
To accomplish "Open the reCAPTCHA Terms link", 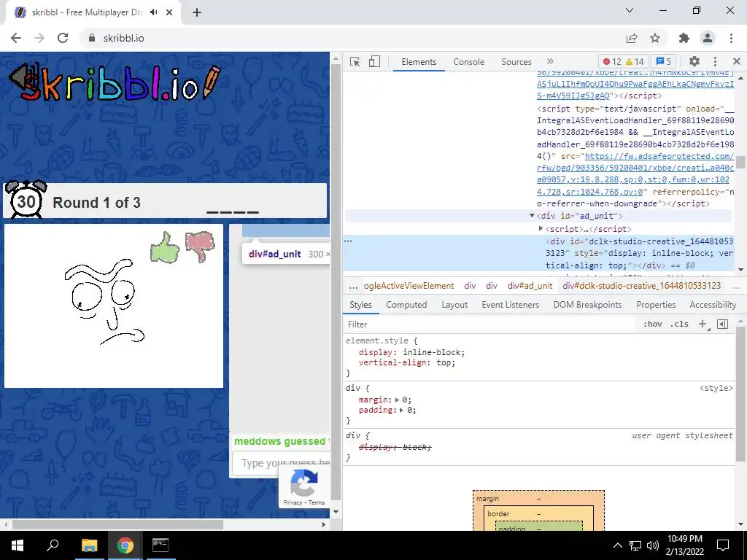I will (317, 502).
